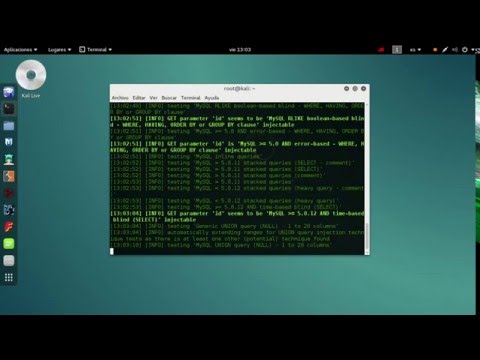Viewport: 480px width, 360px height.
Task: Click the root@kali terminal title bar
Action: pyautogui.click(x=239, y=89)
